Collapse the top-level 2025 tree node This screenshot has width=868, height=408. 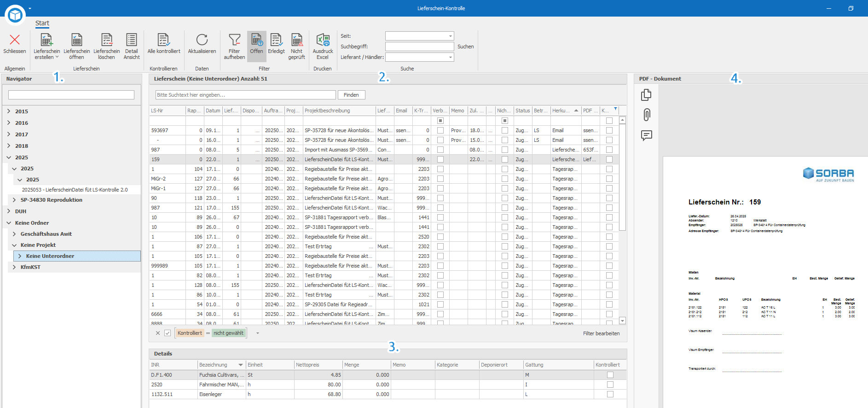9,157
